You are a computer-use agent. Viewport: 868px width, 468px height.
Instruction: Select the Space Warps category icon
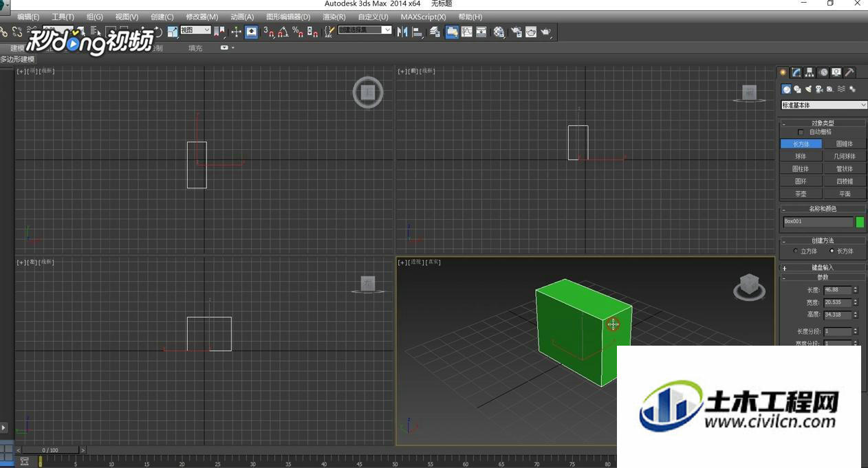[841, 89]
